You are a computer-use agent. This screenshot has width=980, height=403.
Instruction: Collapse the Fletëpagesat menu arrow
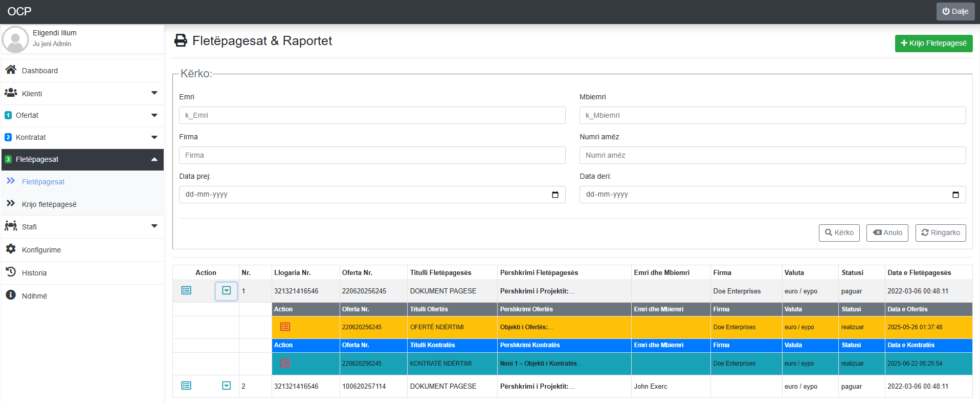tap(154, 159)
